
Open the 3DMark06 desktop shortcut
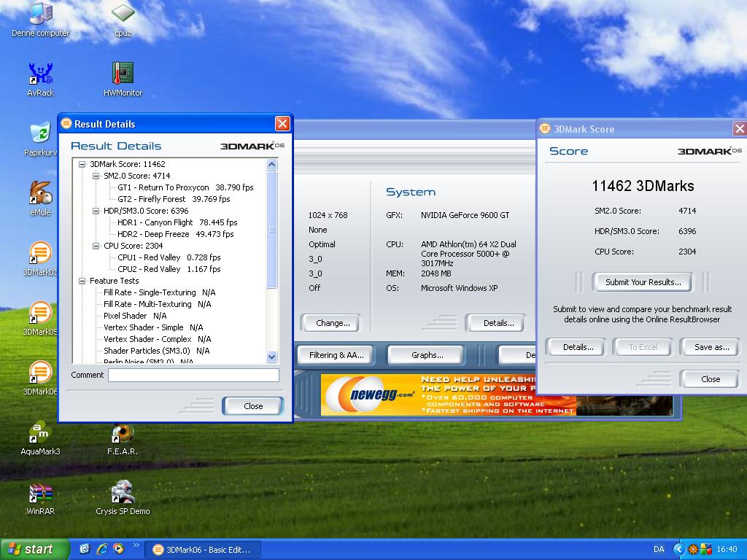[x=41, y=378]
